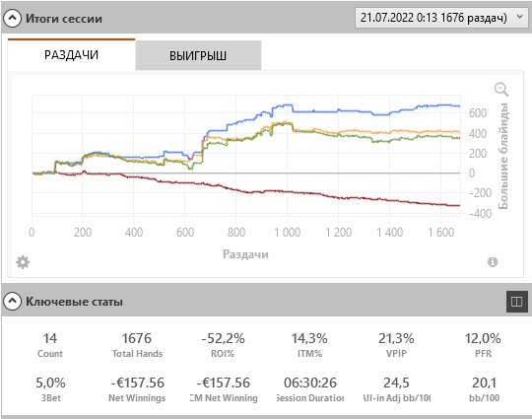
Task: Select the Session Duration stat
Action: (x=310, y=389)
